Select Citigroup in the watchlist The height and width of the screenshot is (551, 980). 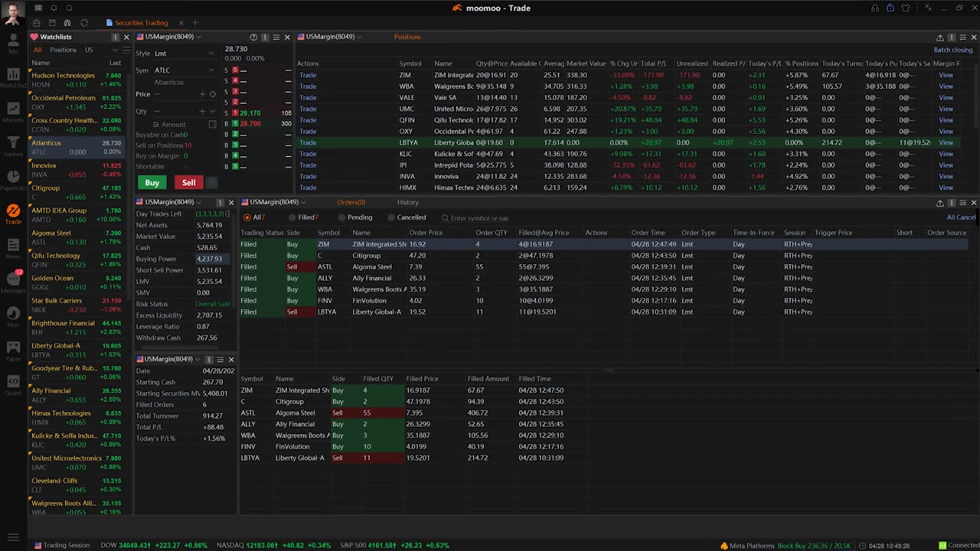click(x=76, y=192)
